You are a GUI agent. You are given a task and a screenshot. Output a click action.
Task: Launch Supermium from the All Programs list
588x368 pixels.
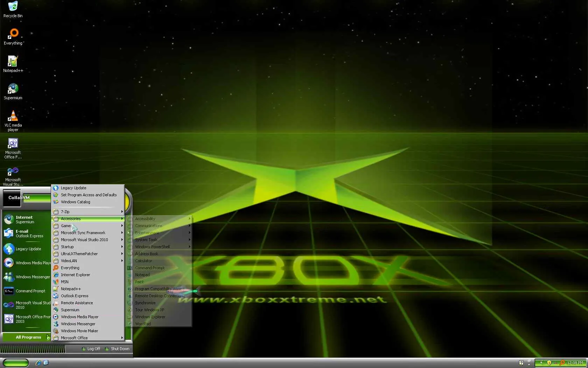(88, 310)
